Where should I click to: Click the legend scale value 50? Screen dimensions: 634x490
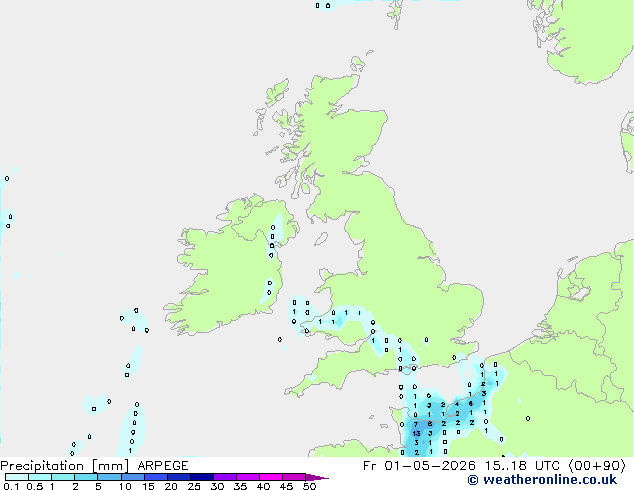pyautogui.click(x=310, y=486)
